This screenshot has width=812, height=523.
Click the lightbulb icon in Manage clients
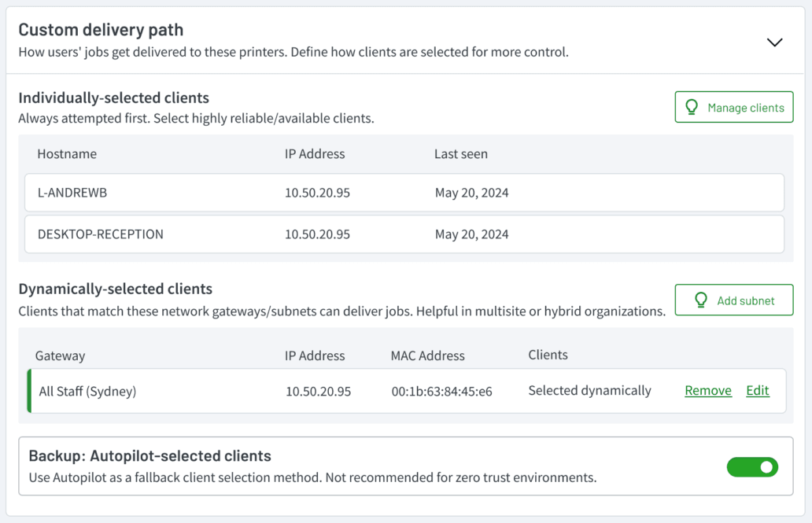(692, 108)
